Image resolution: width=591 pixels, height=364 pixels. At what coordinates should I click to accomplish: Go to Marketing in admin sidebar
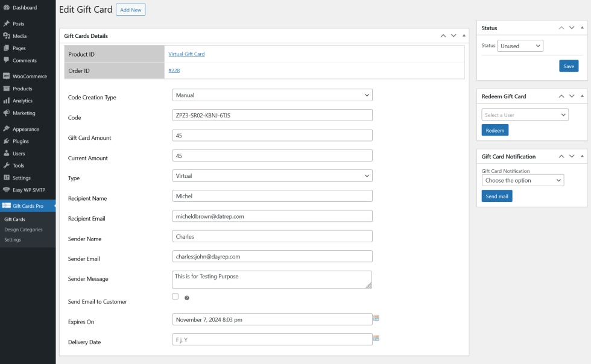coord(24,113)
